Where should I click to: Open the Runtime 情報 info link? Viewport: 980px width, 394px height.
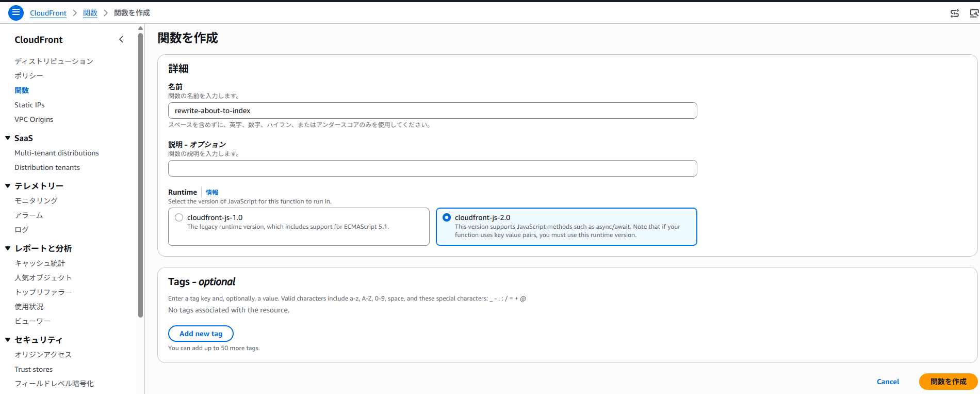pyautogui.click(x=212, y=192)
